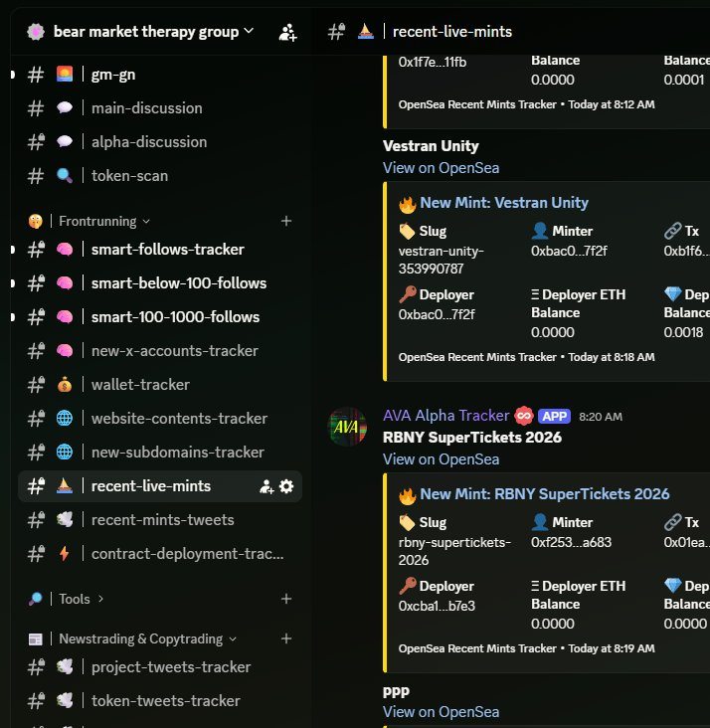Click the AVA Alpha Tracker avatar
Screen dimensions: 710x728
click(x=347, y=427)
